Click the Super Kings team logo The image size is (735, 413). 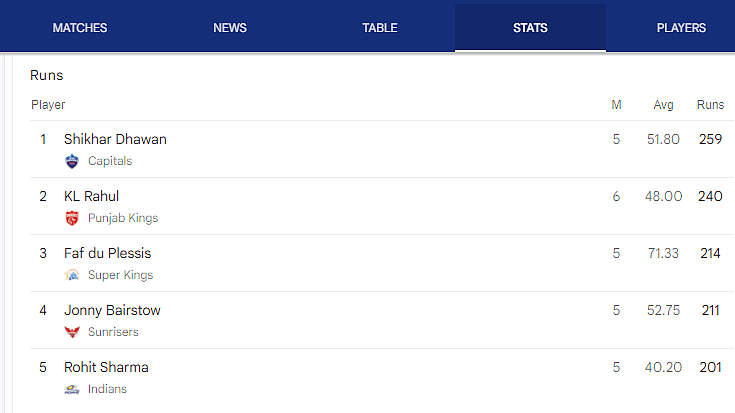coord(72,275)
